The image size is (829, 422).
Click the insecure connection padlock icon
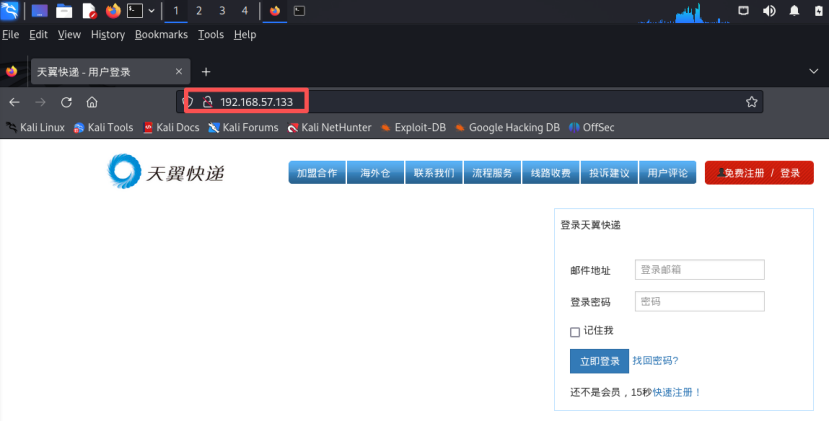click(x=208, y=102)
